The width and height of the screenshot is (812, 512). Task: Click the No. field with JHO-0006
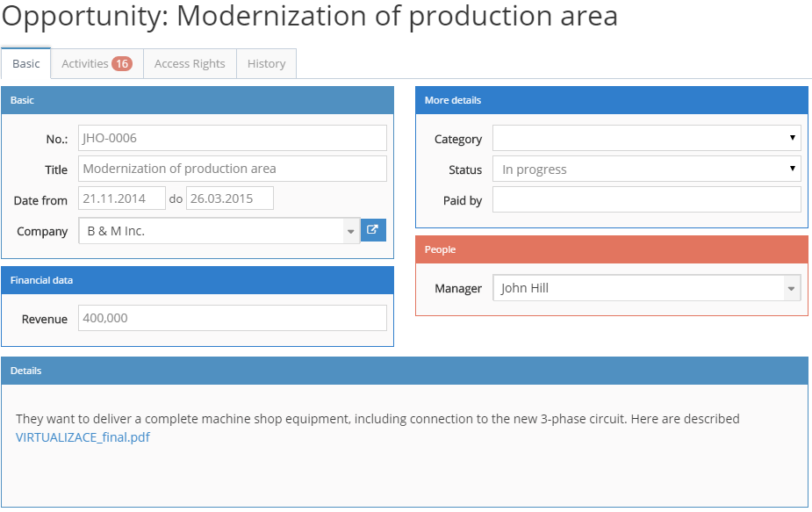(x=233, y=138)
